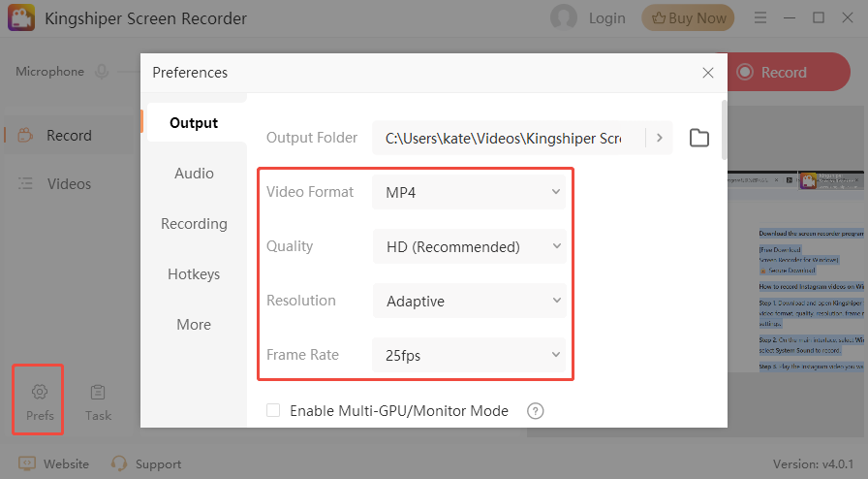
Task: Switch to the Recording tab
Action: (194, 223)
